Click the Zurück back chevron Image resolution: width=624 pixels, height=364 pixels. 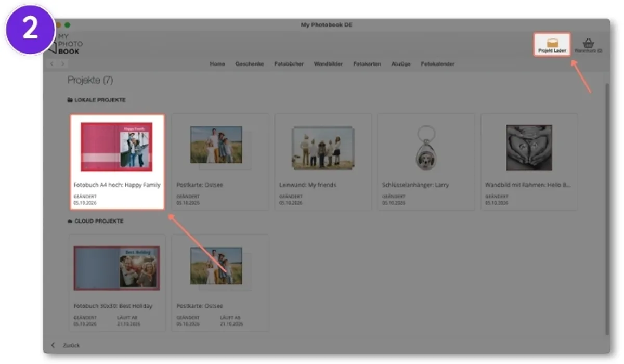pyautogui.click(x=53, y=345)
